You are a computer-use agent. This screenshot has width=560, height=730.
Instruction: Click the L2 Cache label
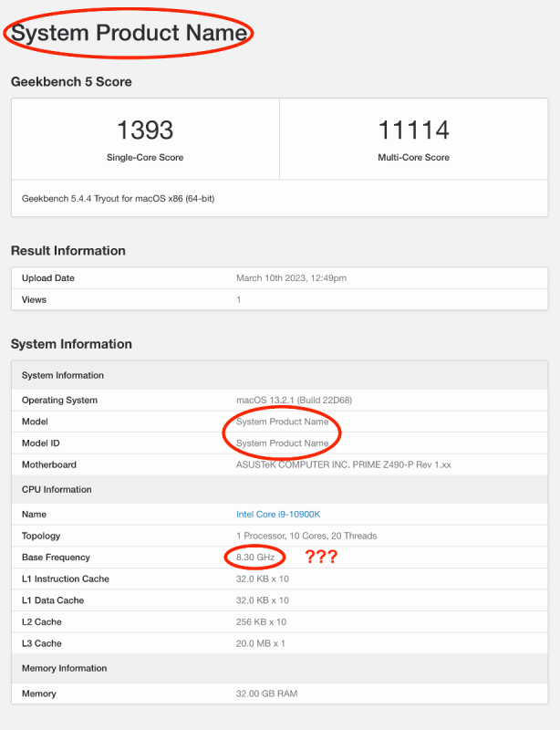[x=41, y=621]
